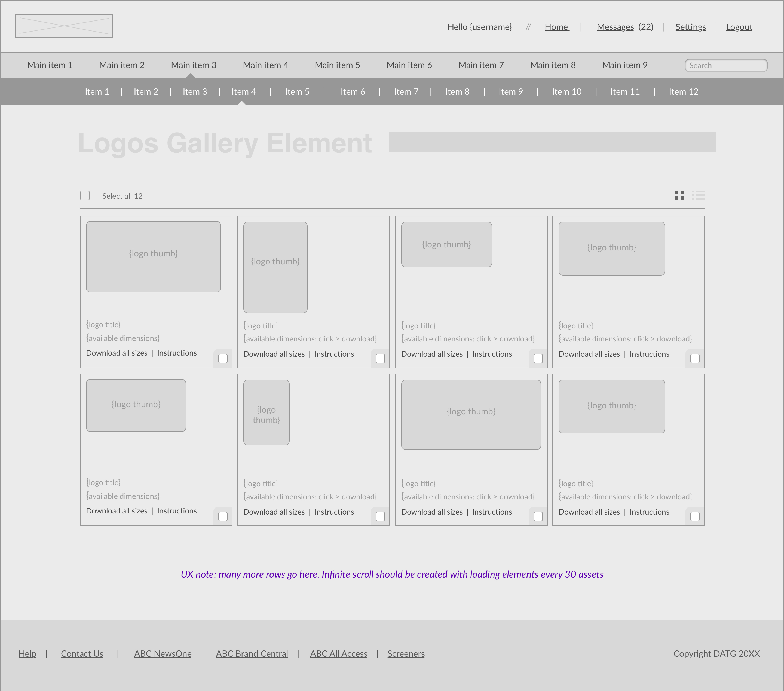Click first card's Download all sizes
The height and width of the screenshot is (691, 784).
pos(117,353)
